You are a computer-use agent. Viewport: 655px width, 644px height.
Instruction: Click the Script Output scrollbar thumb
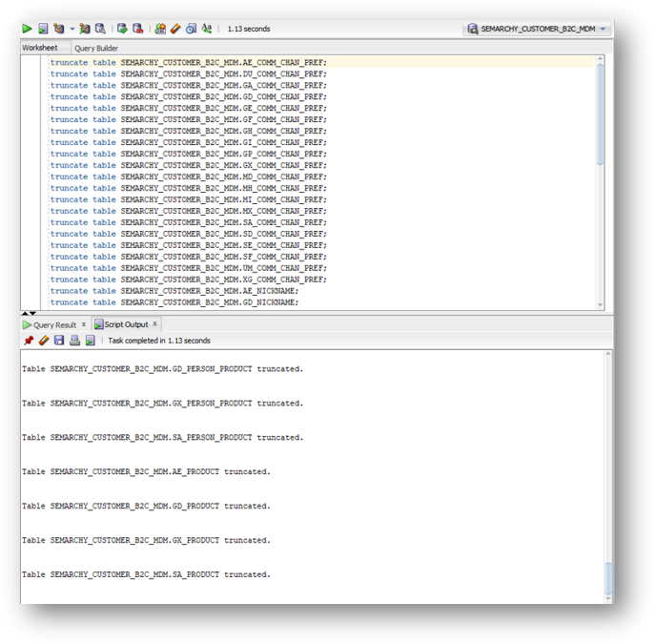coord(608,577)
